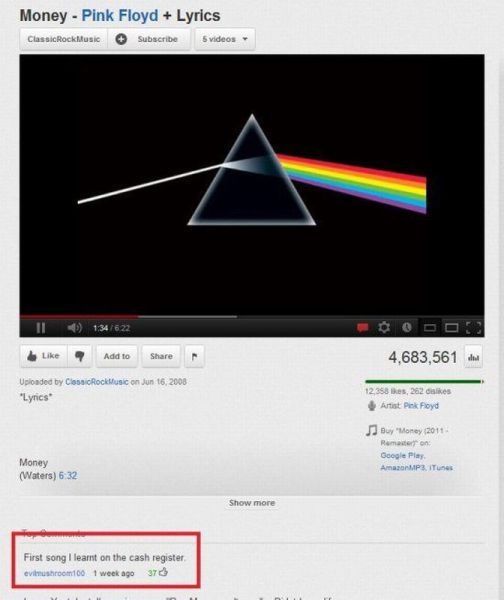Click the Watch Later clock icon
Image resolution: width=504 pixels, height=600 pixels.
407,327
